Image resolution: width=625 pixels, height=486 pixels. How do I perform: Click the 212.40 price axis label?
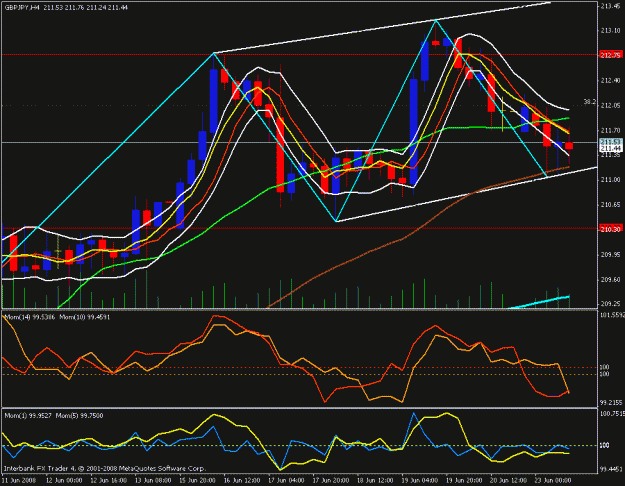(610, 81)
